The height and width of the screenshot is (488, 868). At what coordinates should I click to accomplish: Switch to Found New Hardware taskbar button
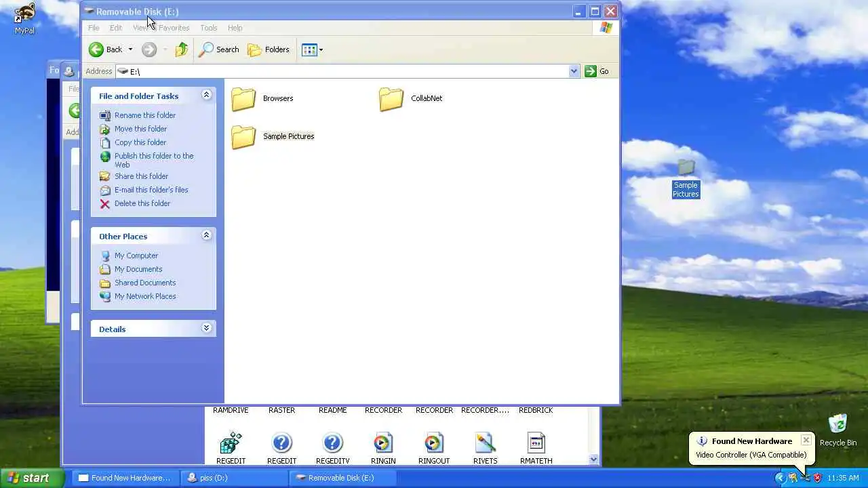coord(125,478)
